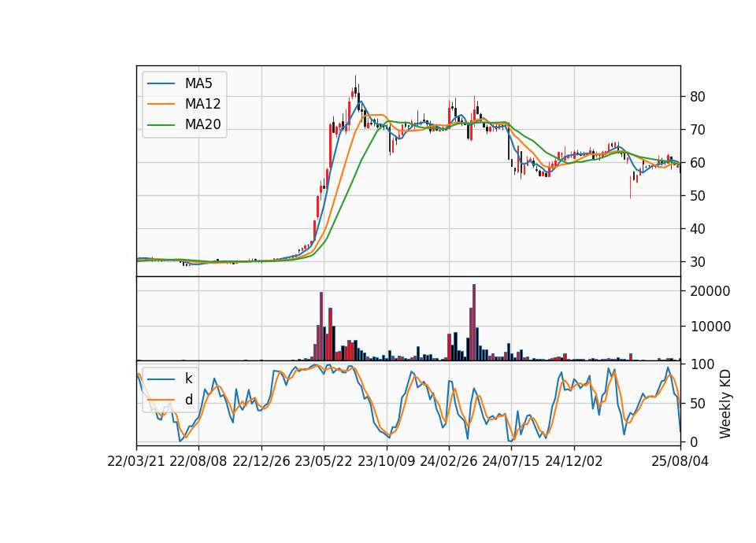Screen dimensions: 756x543
Task: Click the MA20 legend label
Action: point(202,124)
